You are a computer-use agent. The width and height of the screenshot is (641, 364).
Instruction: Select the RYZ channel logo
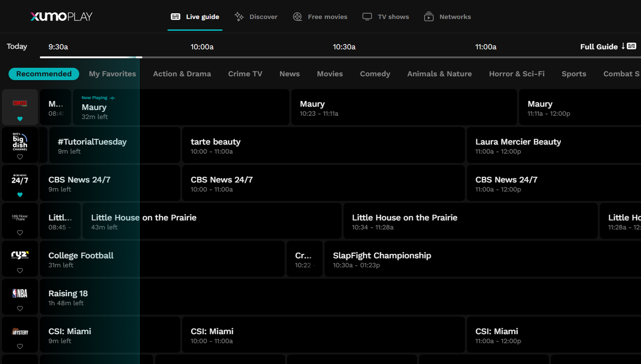point(20,255)
